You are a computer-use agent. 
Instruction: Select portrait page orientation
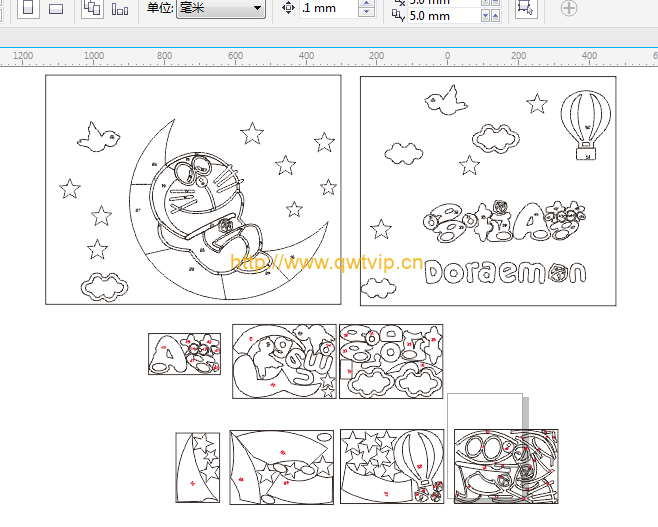click(x=28, y=8)
